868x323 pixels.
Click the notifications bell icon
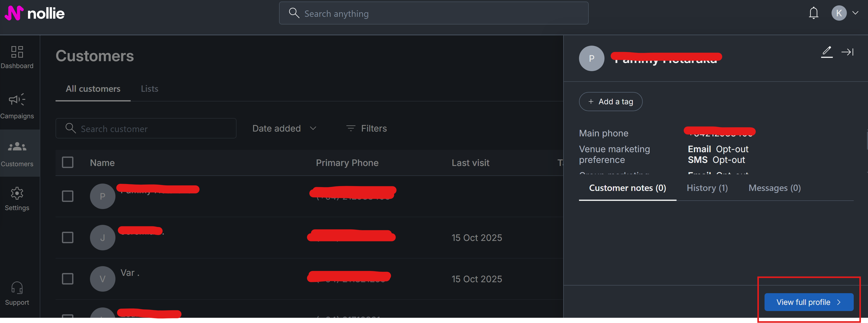tap(813, 13)
